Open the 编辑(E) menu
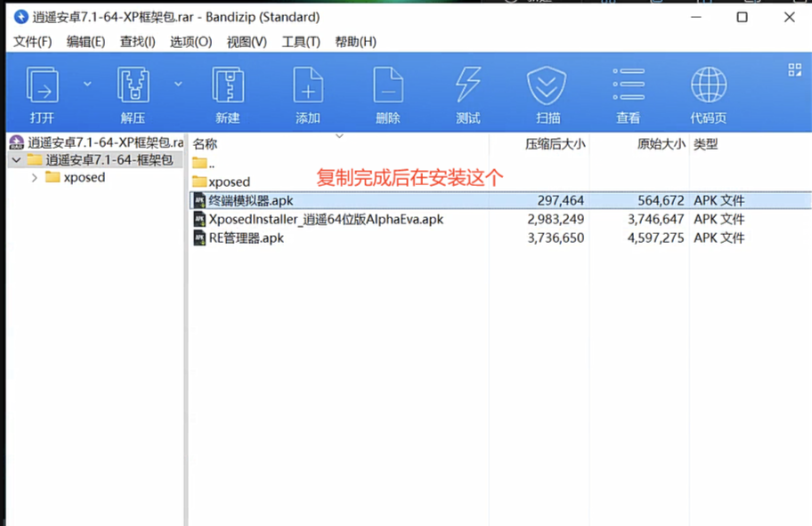This screenshot has height=526, width=812. click(x=85, y=42)
